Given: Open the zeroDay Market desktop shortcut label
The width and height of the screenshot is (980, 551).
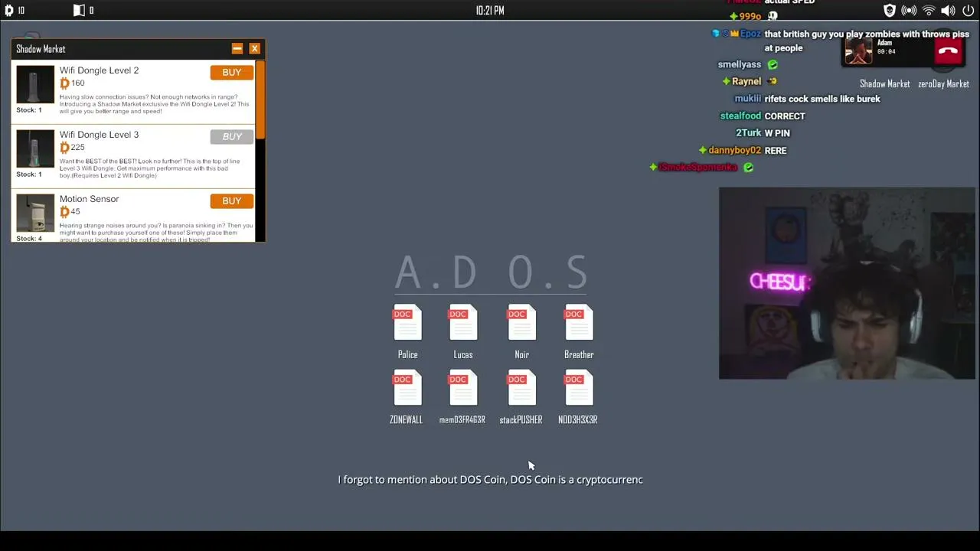Looking at the screenshot, I should pyautogui.click(x=943, y=84).
